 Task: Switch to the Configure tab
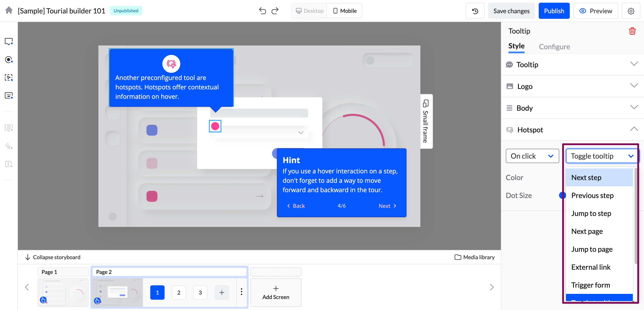click(x=554, y=47)
